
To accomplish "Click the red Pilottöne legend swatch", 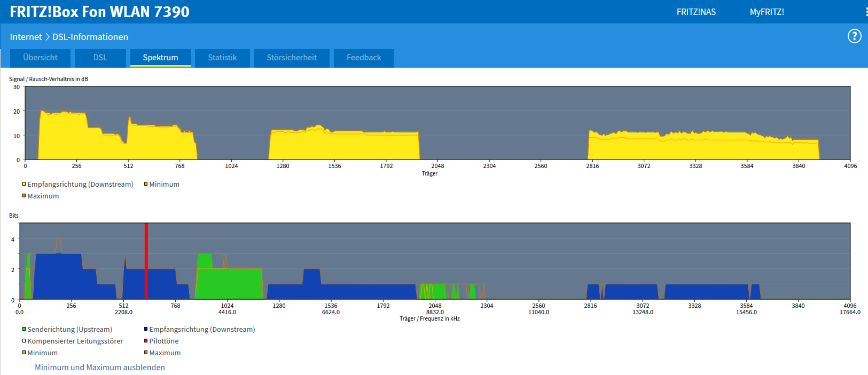I will click(x=146, y=341).
